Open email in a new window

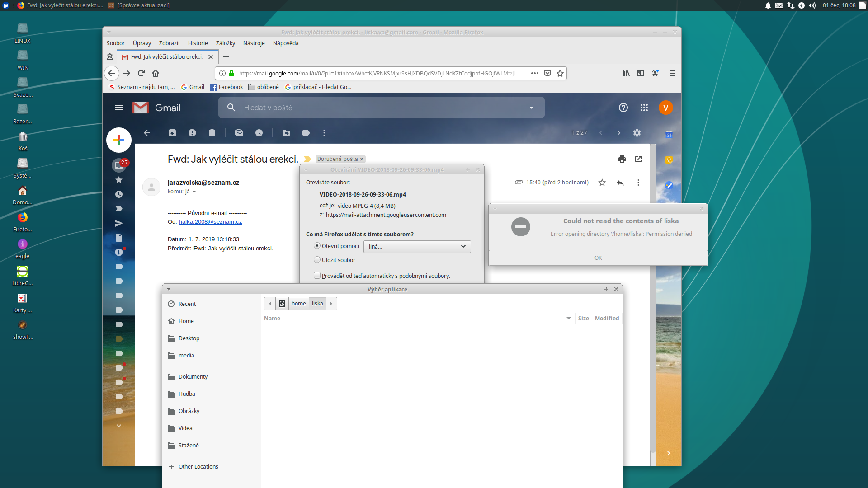[x=638, y=159]
